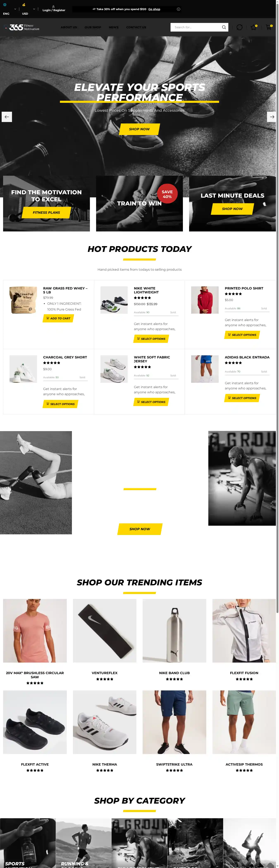
Task: Click the Login / Register user icon
Action: [x=53, y=6]
